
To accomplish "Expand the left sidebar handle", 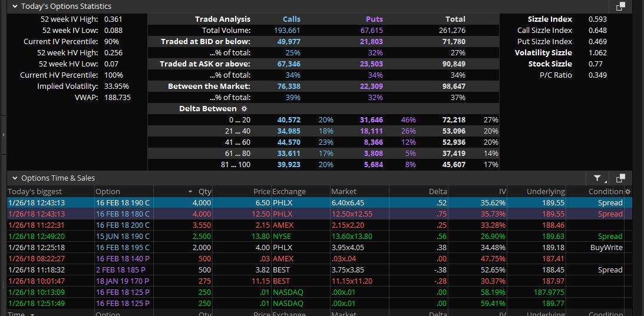I will 4,134.
